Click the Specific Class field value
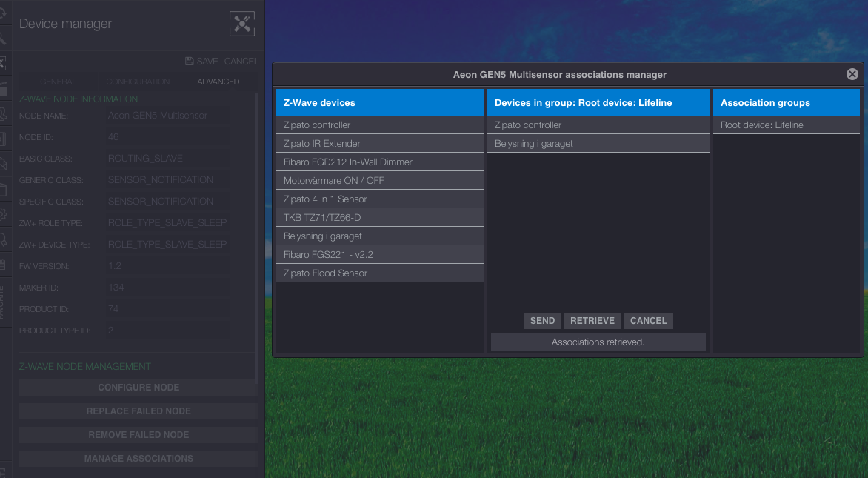868x478 pixels. [x=167, y=202]
